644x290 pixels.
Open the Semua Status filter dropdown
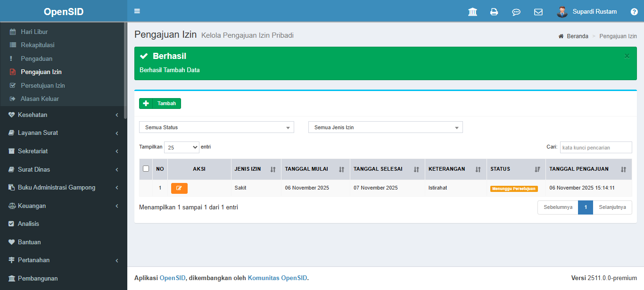click(216, 127)
